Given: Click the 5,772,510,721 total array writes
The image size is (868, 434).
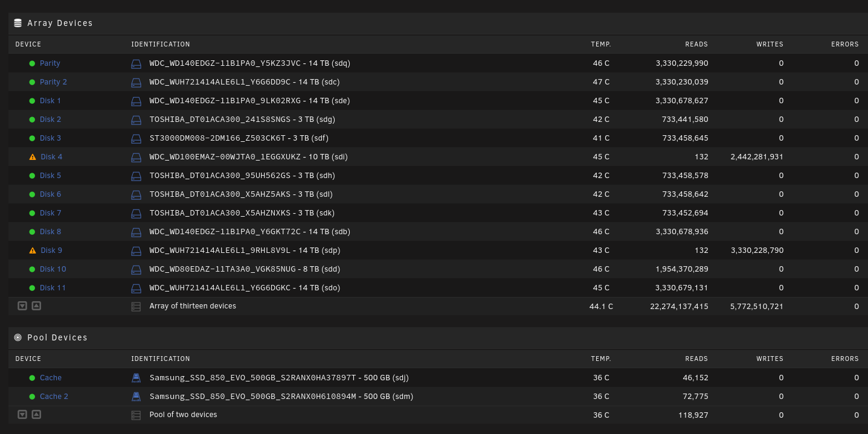Looking at the screenshot, I should click(x=757, y=307).
